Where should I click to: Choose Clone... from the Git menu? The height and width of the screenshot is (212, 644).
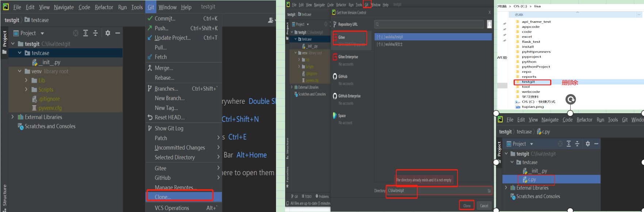184,197
